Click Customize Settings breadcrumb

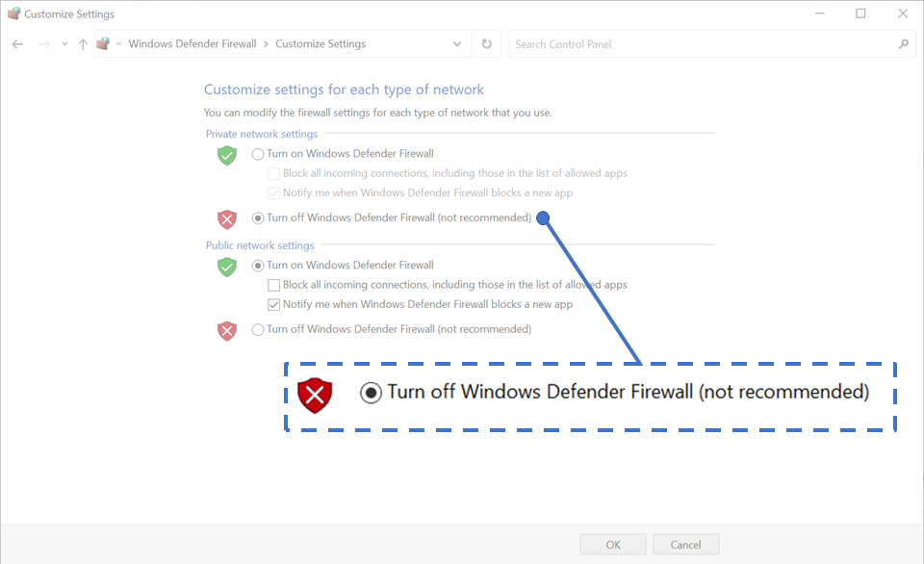pos(321,44)
